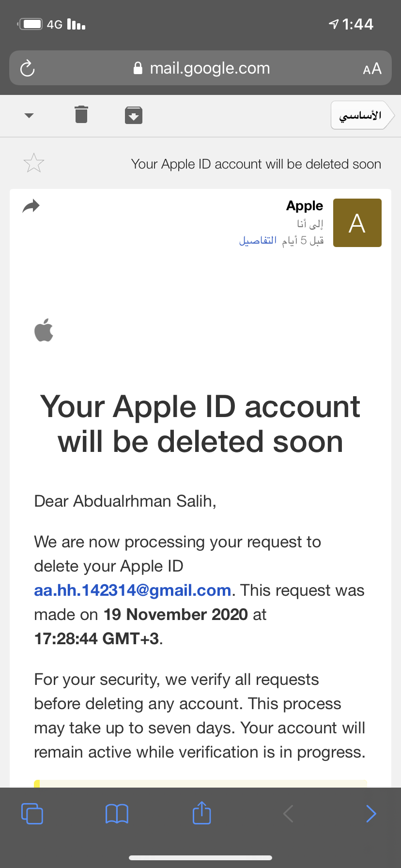Open Safari bookmarks book icon
The height and width of the screenshot is (868, 401).
[117, 814]
